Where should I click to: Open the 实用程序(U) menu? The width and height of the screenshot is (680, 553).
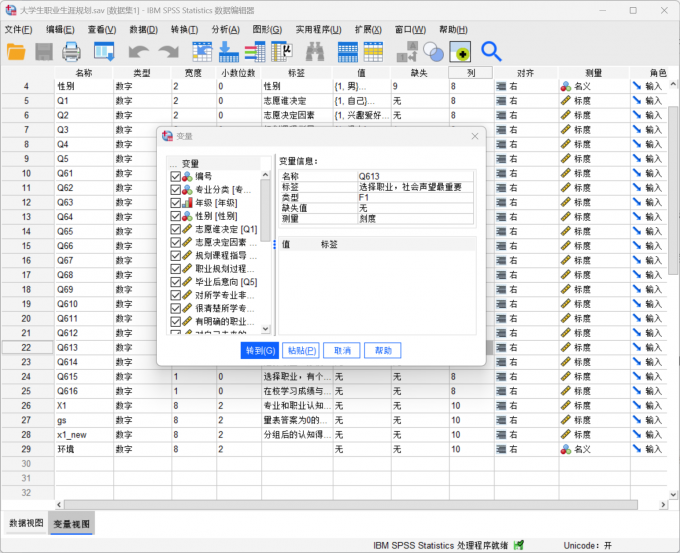point(318,29)
